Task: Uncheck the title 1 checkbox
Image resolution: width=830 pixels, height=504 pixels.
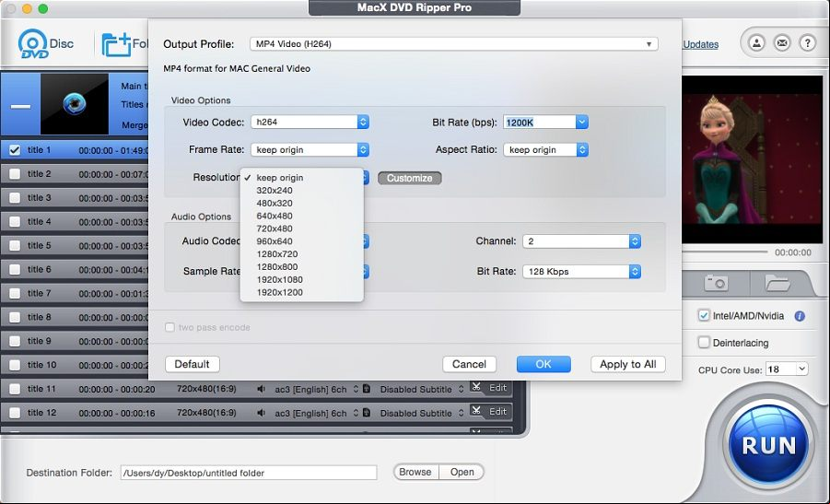Action: pyautogui.click(x=15, y=150)
